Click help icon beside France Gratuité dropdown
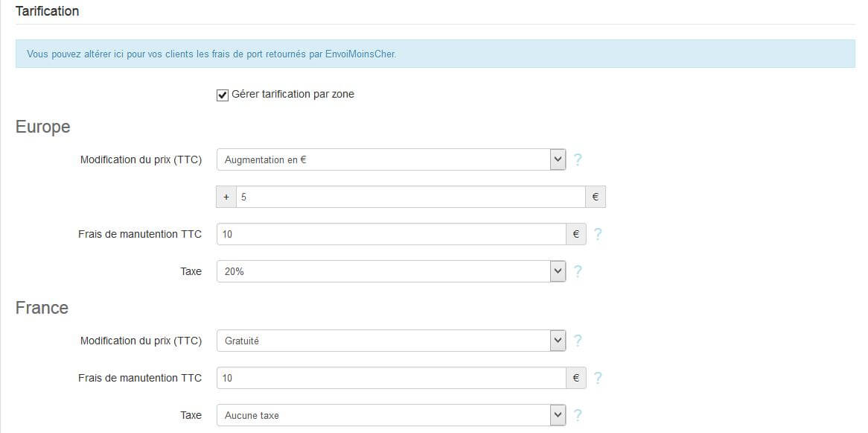The image size is (868, 433). click(x=578, y=341)
